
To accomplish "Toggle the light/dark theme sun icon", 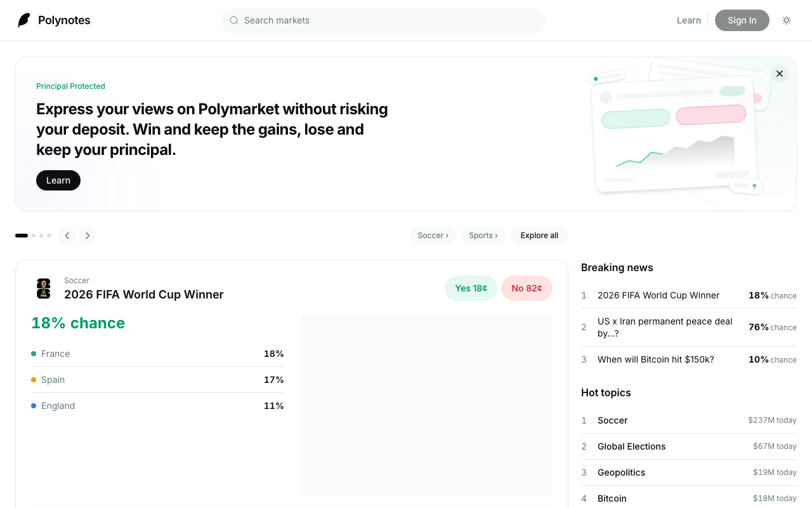I will (x=787, y=20).
